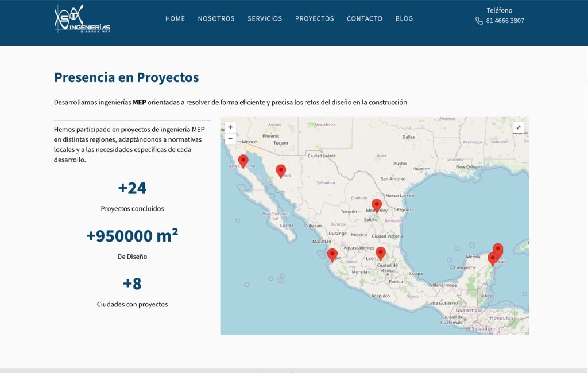Click the Ciudades con proyectos label

point(133,304)
